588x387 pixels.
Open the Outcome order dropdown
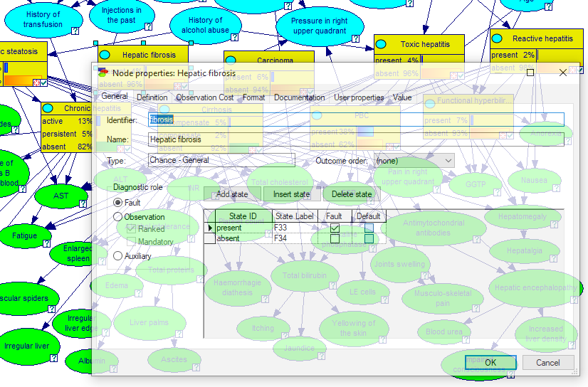(x=414, y=161)
